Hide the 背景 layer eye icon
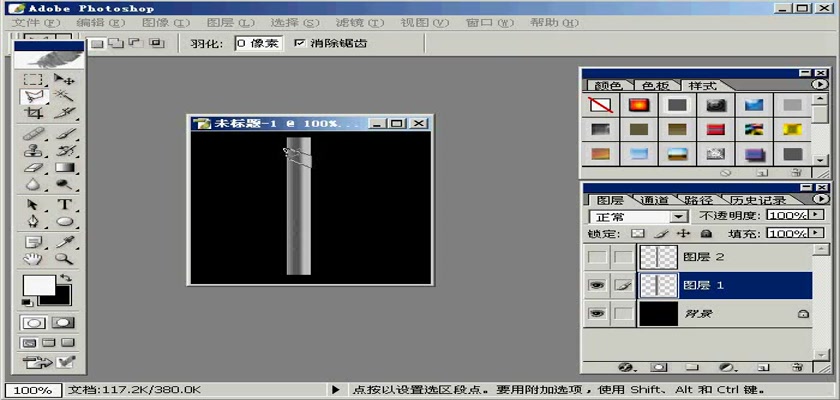This screenshot has height=400, width=840. tap(597, 313)
